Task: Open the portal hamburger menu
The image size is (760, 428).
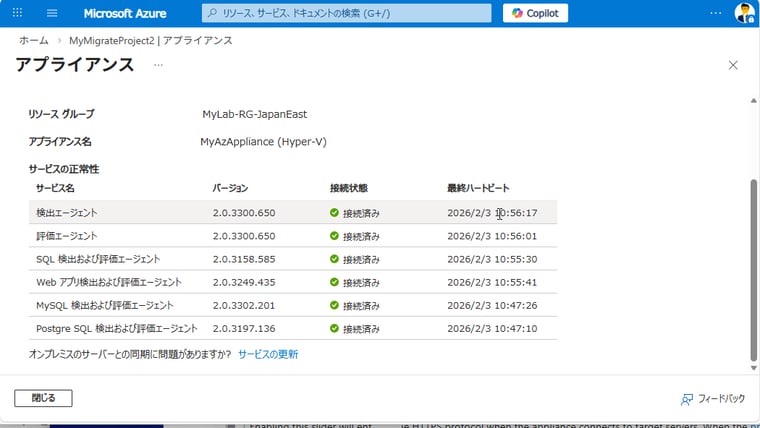Action: pyautogui.click(x=52, y=13)
